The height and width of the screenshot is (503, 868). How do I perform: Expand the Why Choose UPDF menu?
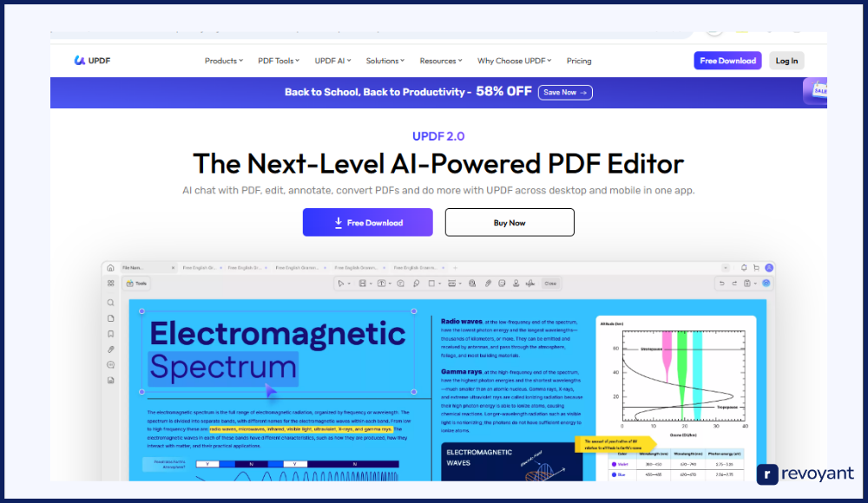point(514,61)
